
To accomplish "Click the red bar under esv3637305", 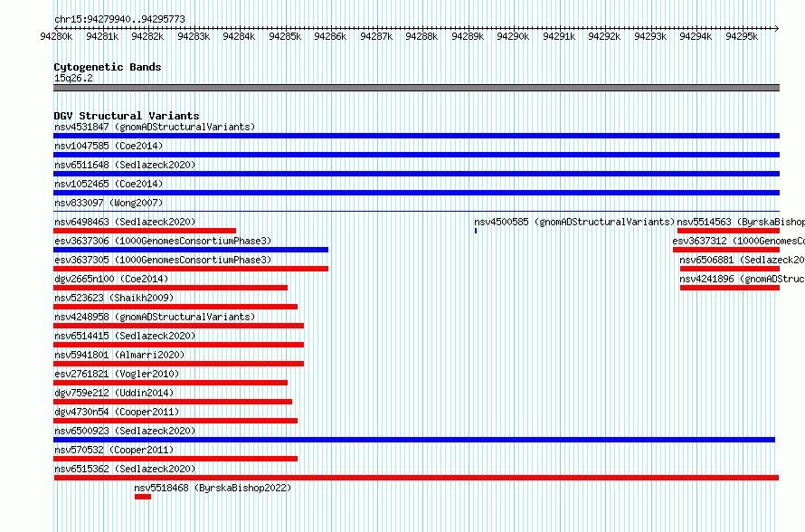I will [191, 269].
